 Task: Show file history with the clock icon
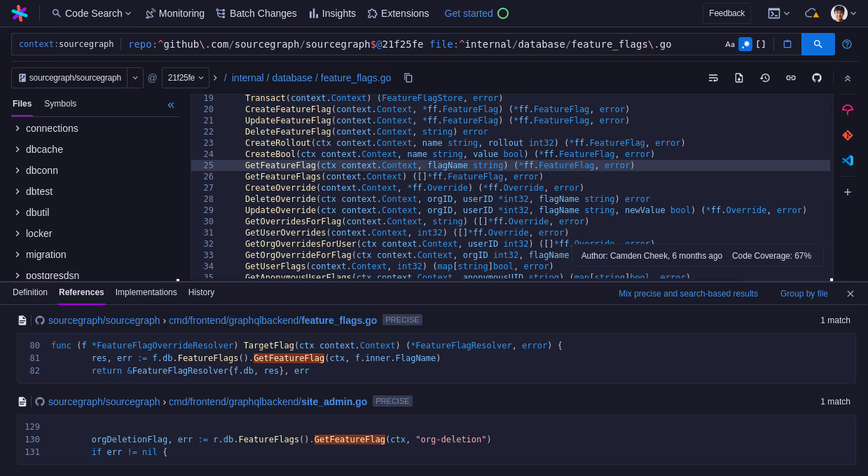[x=765, y=78]
